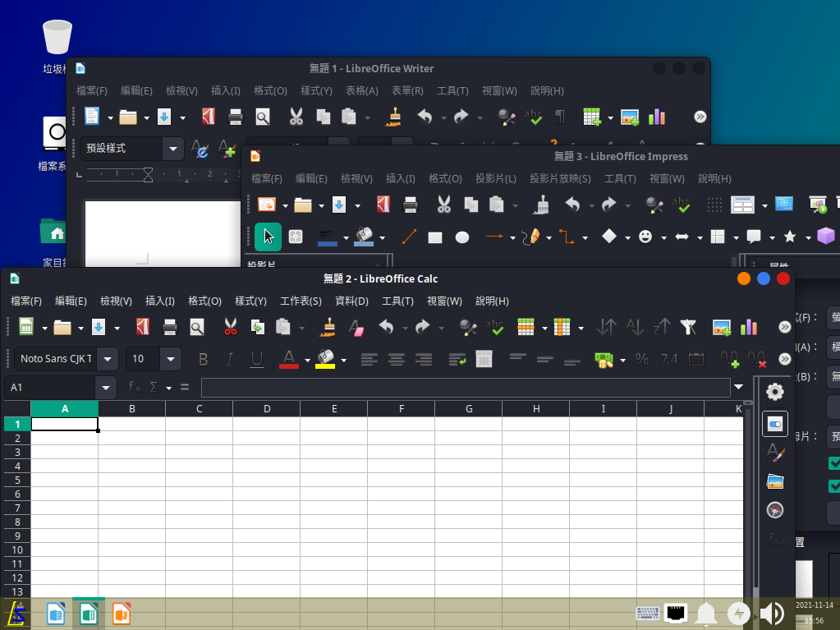
Task: Click the formula input line in Calc
Action: (466, 388)
